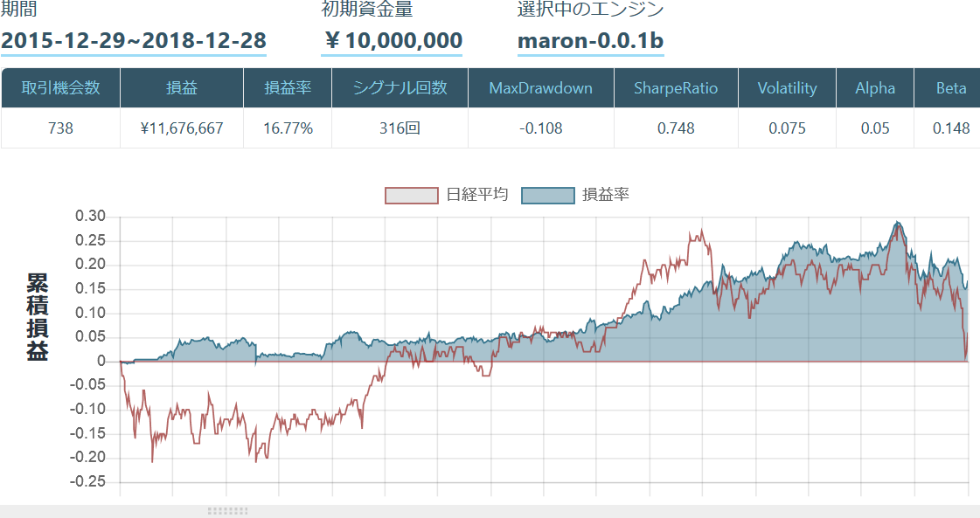Click the Alpha column header
Screen dimensions: 980x518
point(875,87)
